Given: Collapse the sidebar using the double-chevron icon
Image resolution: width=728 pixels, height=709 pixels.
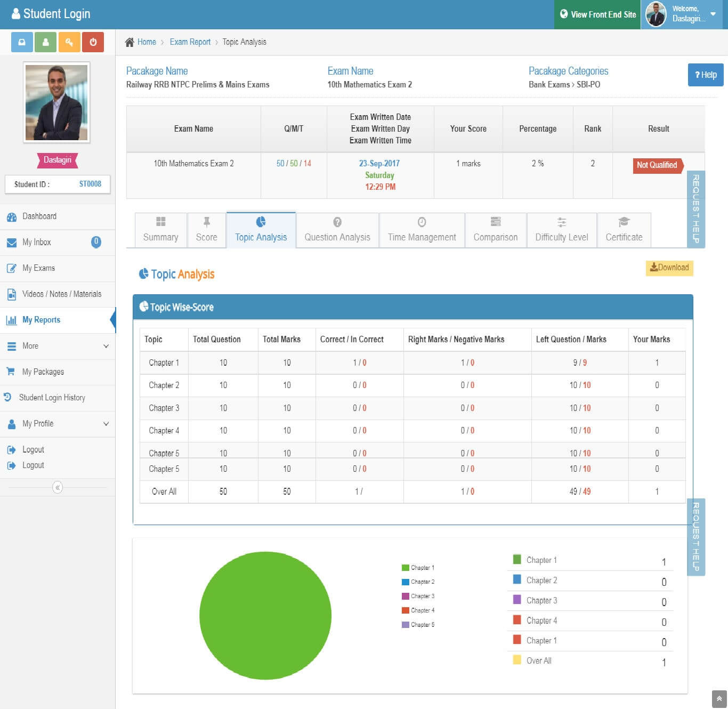Looking at the screenshot, I should coord(58,487).
